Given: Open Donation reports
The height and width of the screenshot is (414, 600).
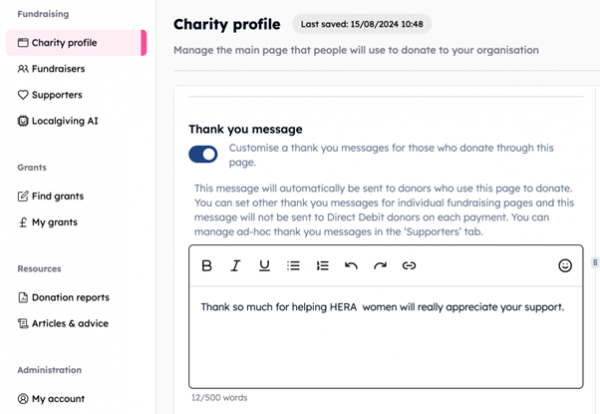Looking at the screenshot, I should click(70, 297).
